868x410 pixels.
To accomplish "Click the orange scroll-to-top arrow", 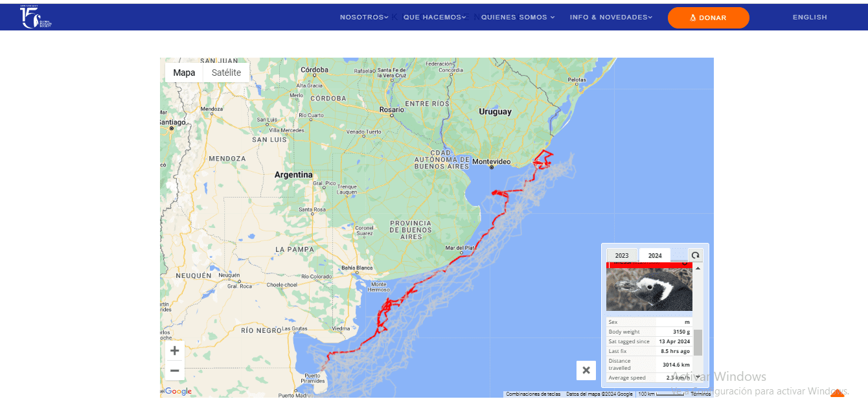I will click(x=837, y=393).
